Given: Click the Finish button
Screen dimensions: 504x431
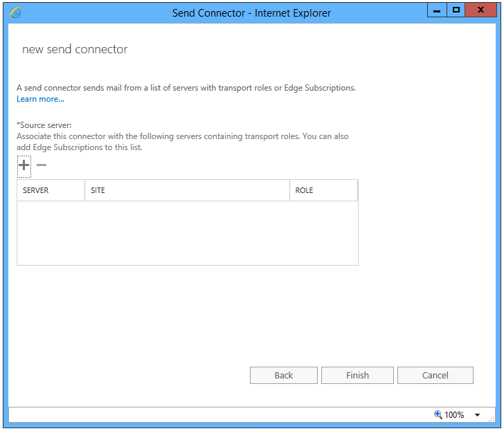Looking at the screenshot, I should pyautogui.click(x=357, y=375).
